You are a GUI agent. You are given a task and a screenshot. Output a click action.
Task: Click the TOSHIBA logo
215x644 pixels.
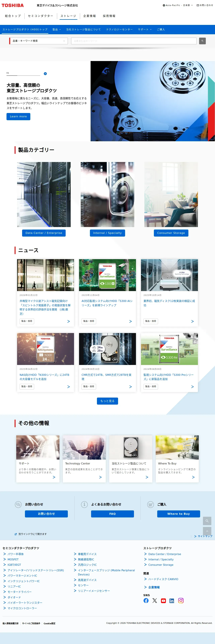(13, 5)
